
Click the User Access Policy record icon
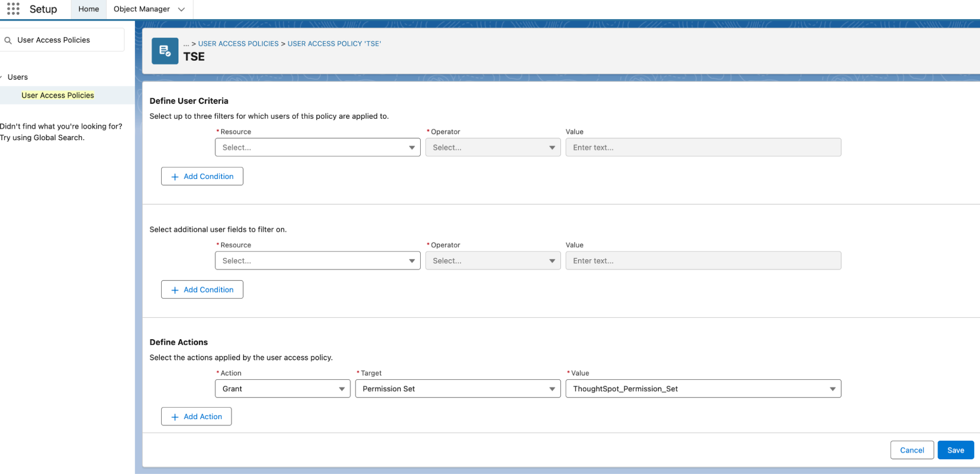[165, 50]
